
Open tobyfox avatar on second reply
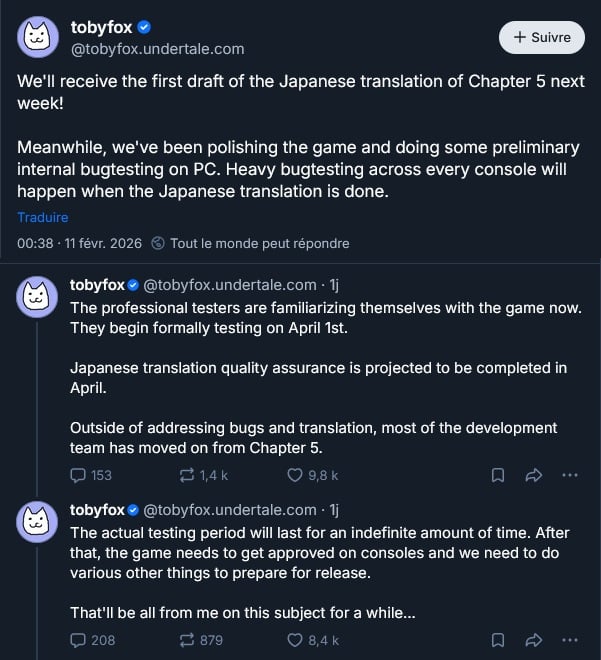tap(37, 523)
